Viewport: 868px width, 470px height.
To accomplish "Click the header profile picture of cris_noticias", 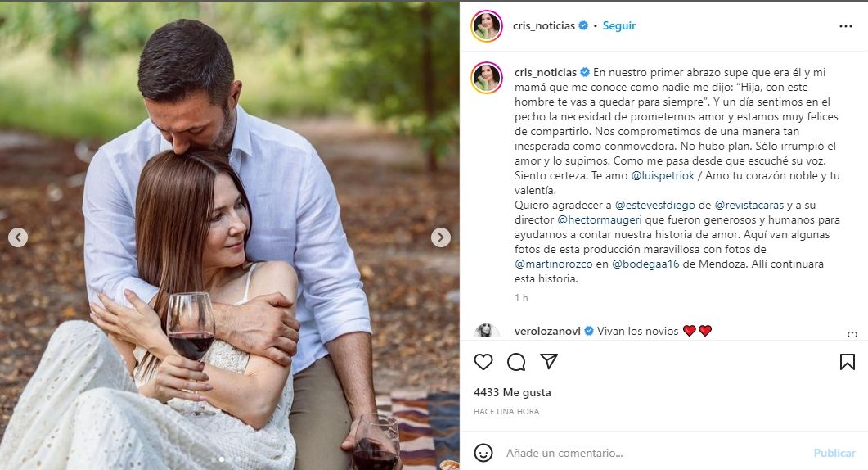I will [486, 26].
